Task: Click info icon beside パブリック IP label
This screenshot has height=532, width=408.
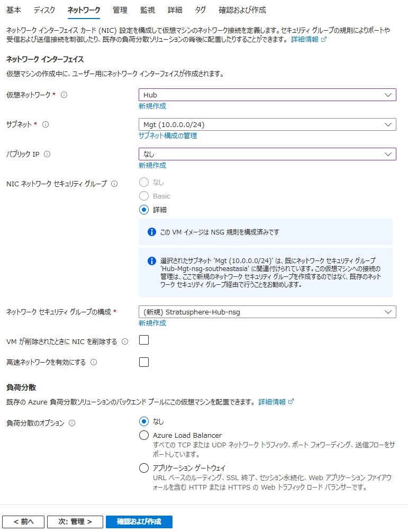Action: 48,154
